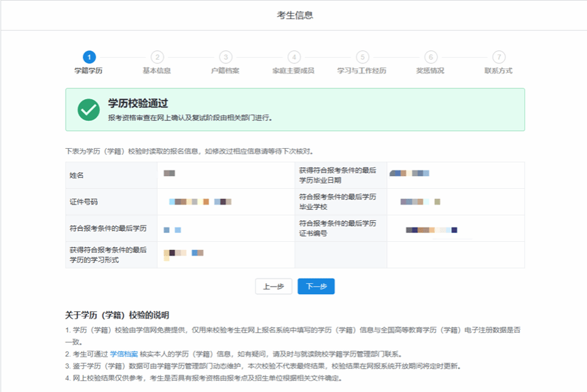587x392 pixels.
Task: Go back with the 上一步 button
Action: click(274, 287)
